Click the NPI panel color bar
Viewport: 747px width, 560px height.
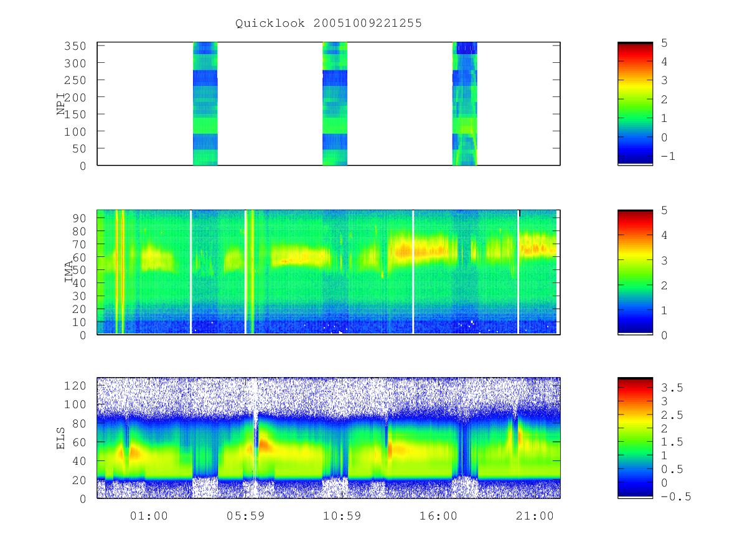[x=635, y=103]
